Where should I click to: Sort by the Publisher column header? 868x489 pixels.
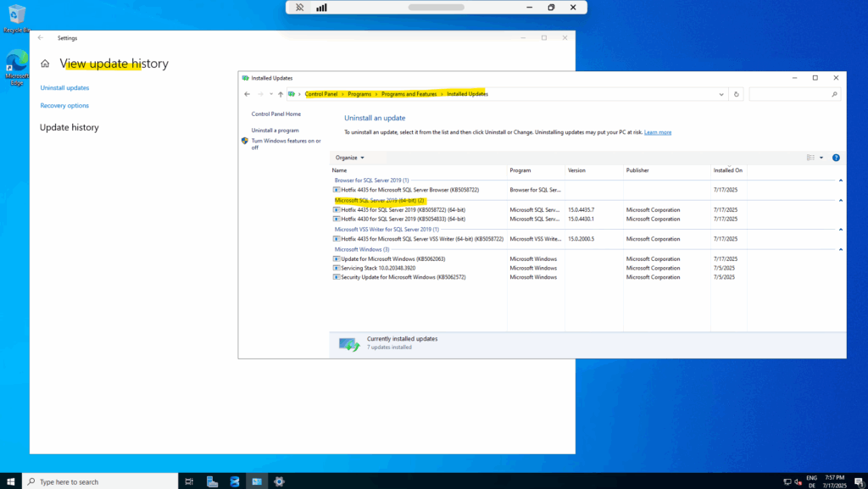[x=667, y=170]
